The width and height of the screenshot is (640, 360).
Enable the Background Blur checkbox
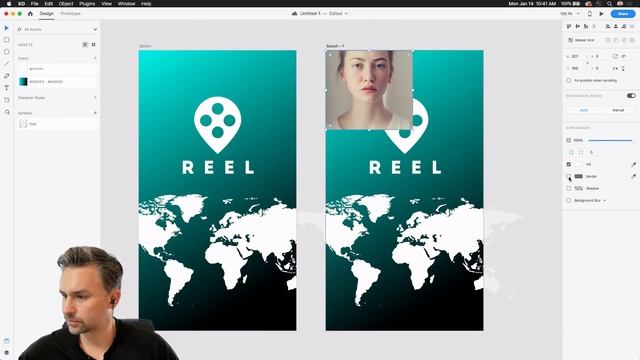(x=569, y=200)
